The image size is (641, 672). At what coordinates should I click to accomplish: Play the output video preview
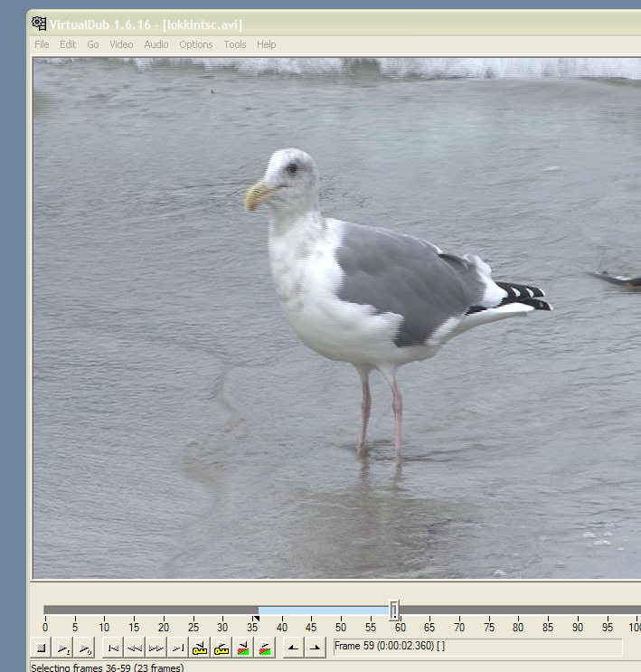pos(84,648)
